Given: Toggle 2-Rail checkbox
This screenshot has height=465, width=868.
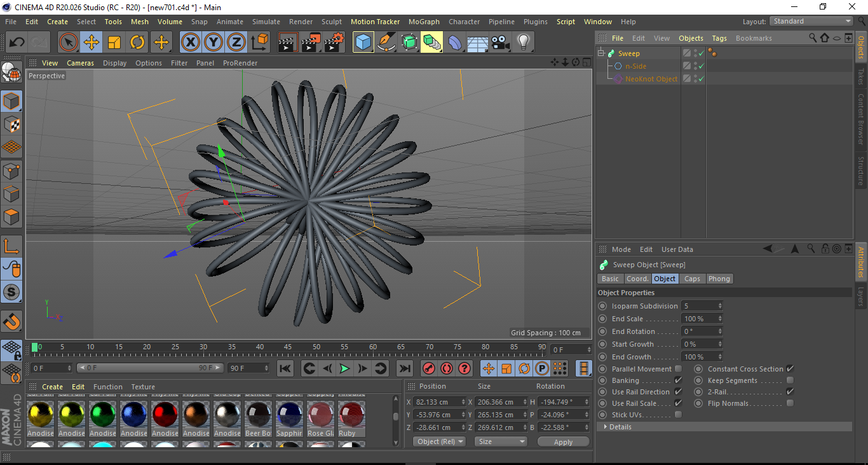Looking at the screenshot, I should pos(790,392).
